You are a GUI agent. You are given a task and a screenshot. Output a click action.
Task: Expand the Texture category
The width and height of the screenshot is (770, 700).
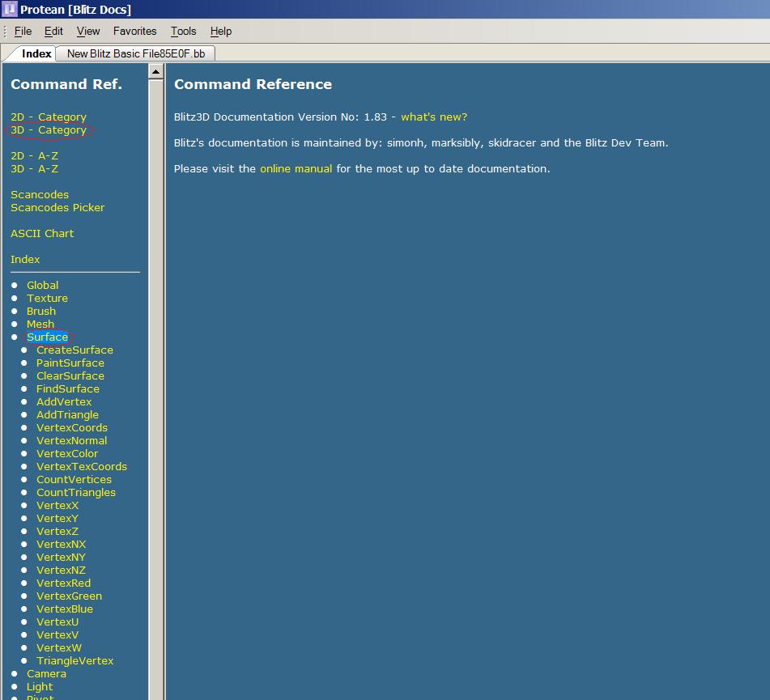[x=47, y=298]
